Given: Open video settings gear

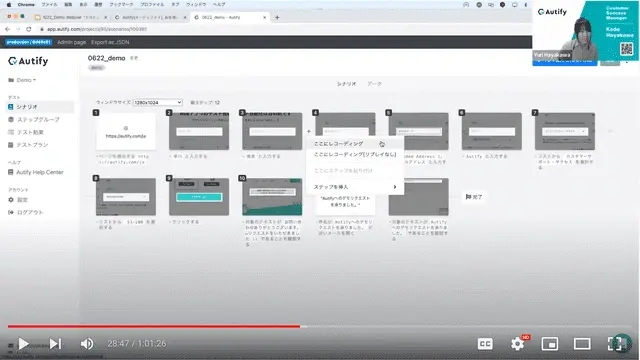Looking at the screenshot, I should point(518,344).
